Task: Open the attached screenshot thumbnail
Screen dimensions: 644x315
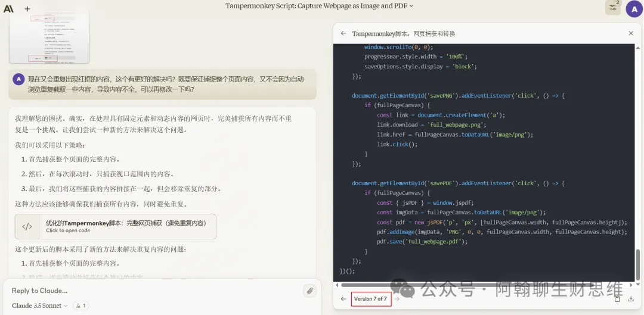Action: point(49,38)
